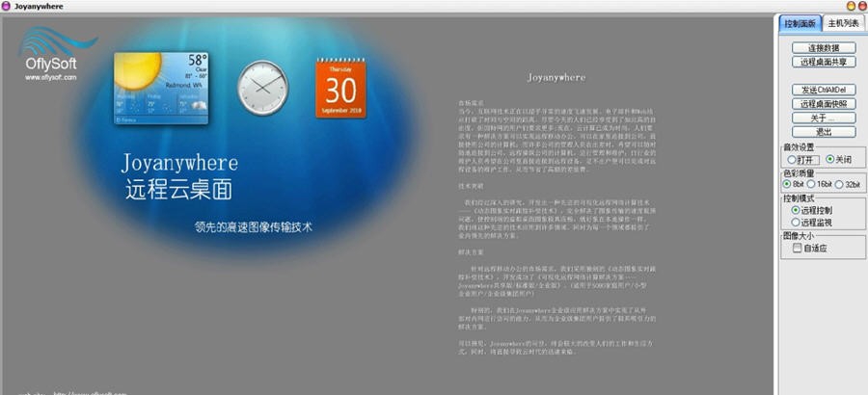The width and height of the screenshot is (868, 395).
Task: Send Ctrl+Alt+Del via 发送CtrlAltDel
Action: coord(824,90)
